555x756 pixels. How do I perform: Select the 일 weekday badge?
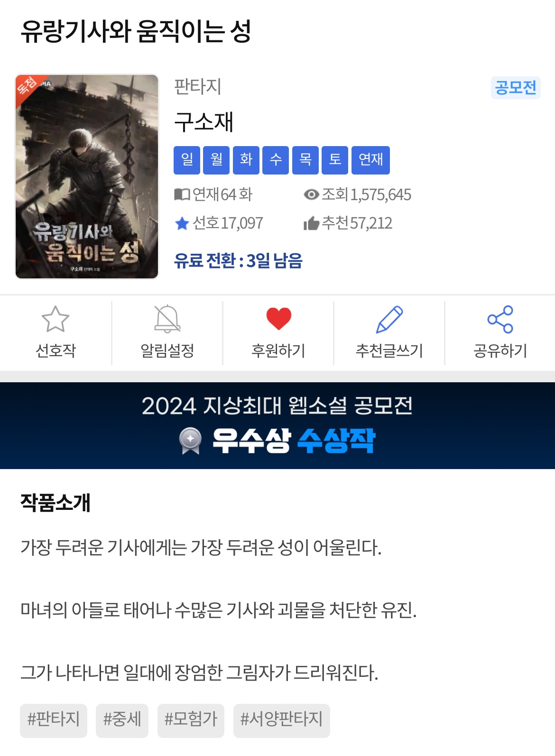pyautogui.click(x=187, y=160)
